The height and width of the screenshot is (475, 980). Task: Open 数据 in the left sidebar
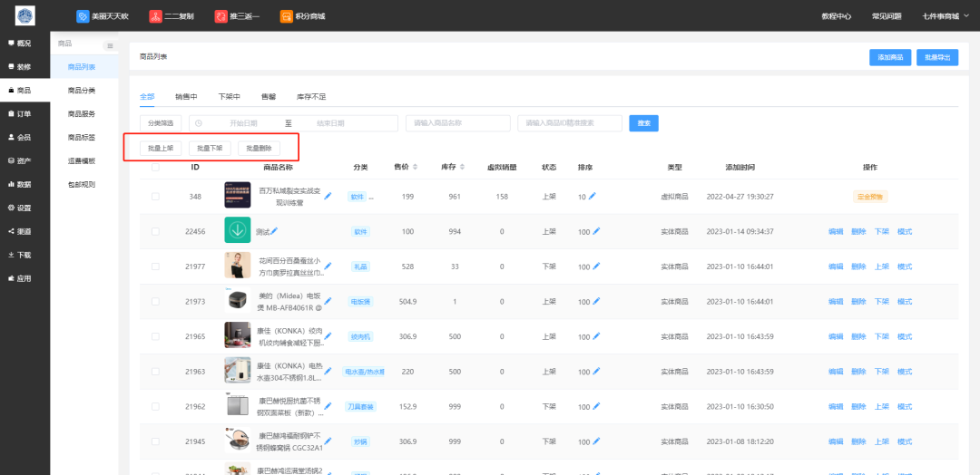tap(19, 185)
